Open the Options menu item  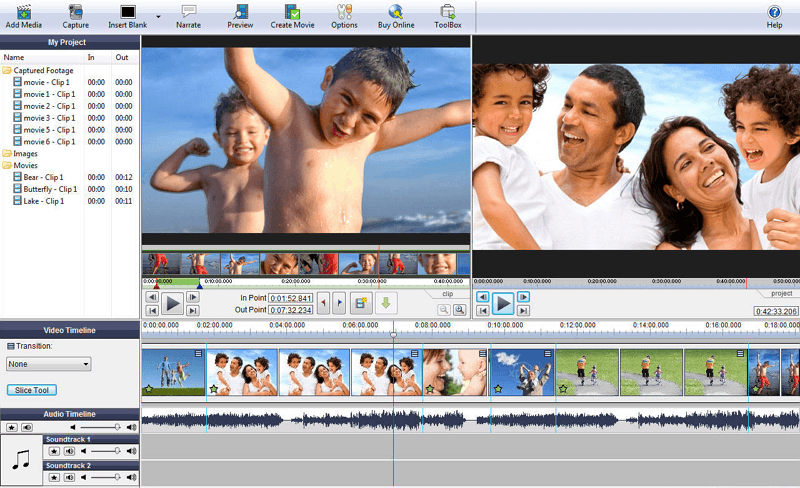tap(344, 14)
